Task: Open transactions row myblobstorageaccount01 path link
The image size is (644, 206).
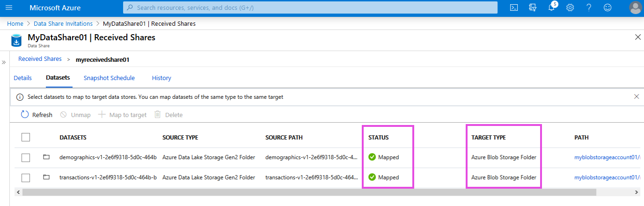Action: coord(607,177)
